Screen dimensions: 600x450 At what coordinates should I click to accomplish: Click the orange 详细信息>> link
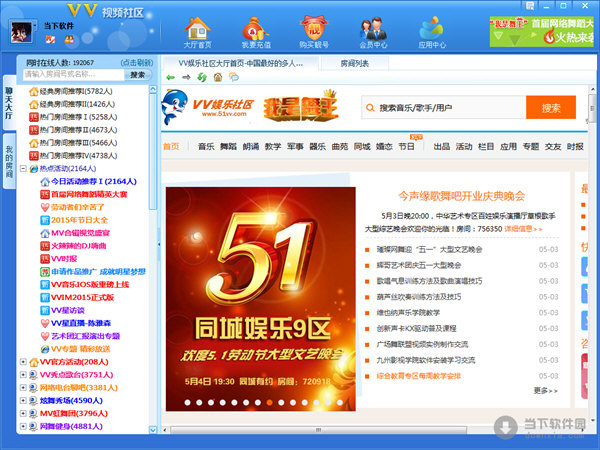pos(523,229)
